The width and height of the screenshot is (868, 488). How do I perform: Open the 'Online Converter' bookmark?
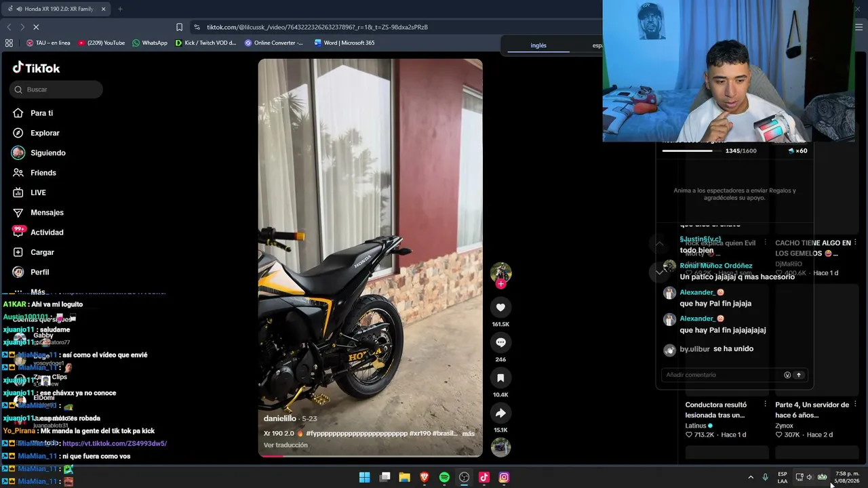tap(274, 43)
